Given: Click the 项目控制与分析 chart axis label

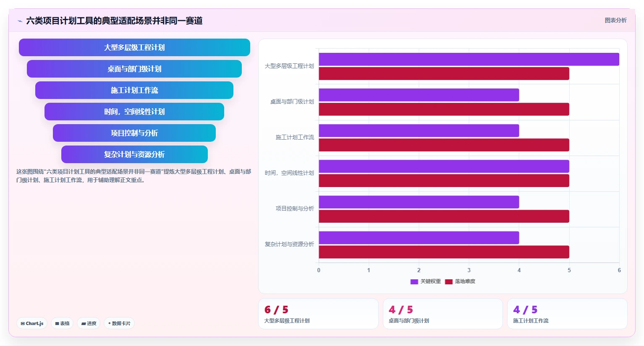Looking at the screenshot, I should coord(295,208).
